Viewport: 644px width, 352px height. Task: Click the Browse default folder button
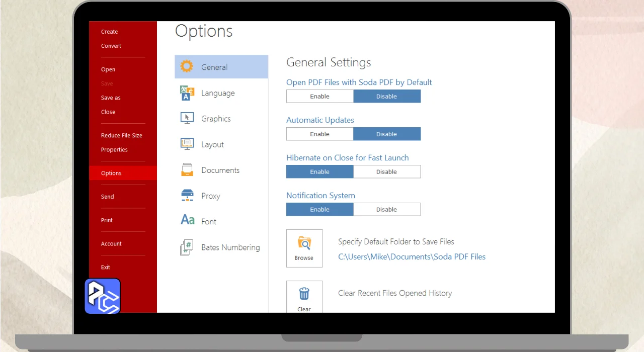[304, 248]
